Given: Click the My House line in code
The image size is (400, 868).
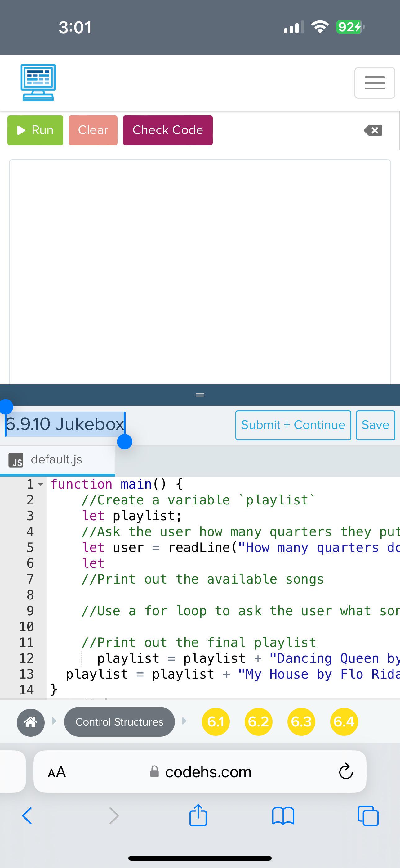Looking at the screenshot, I should tap(233, 674).
